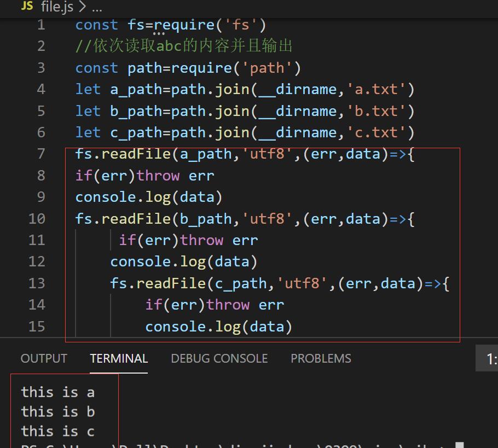
Task: Click file.js in the breadcrumb
Action: (57, 7)
